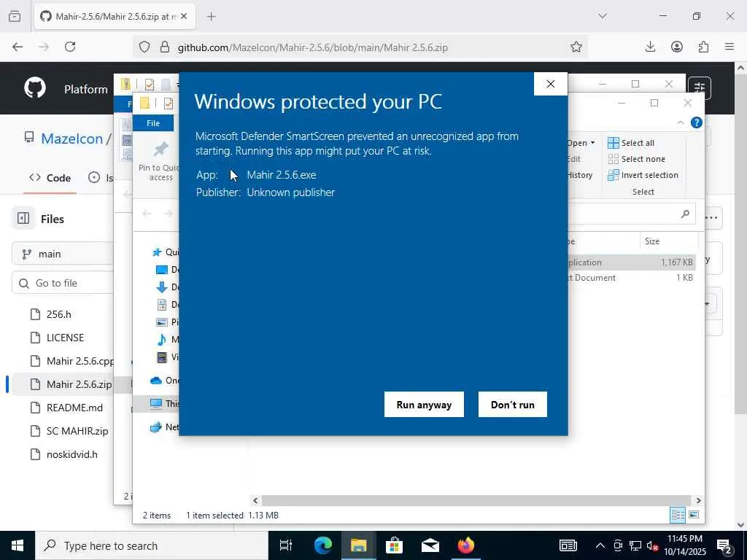Open Mail app from taskbar
Viewport: 747px width, 560px height.
pos(430,545)
